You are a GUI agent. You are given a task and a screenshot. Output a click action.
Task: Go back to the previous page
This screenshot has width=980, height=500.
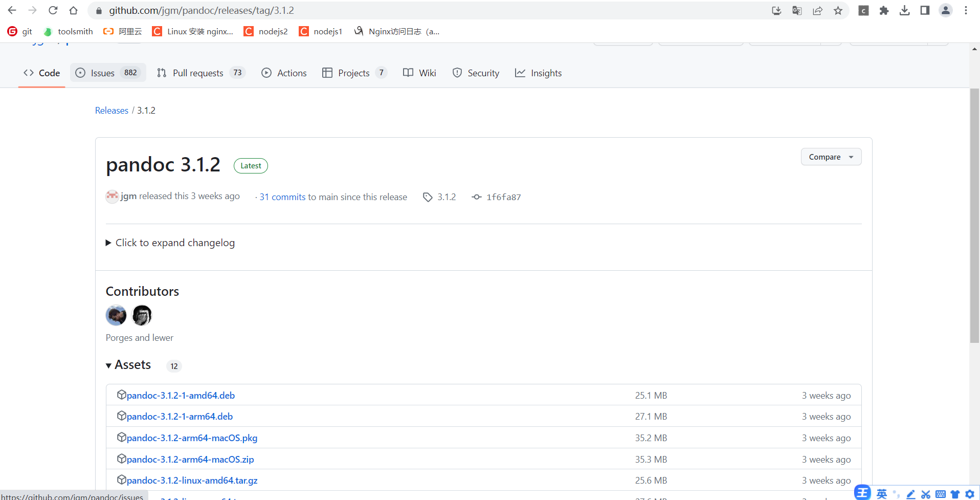pos(12,10)
